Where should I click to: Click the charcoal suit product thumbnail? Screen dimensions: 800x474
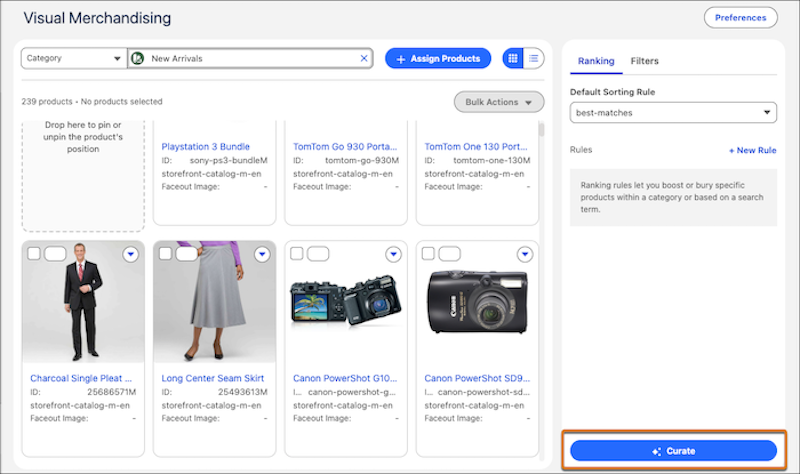[x=83, y=302]
